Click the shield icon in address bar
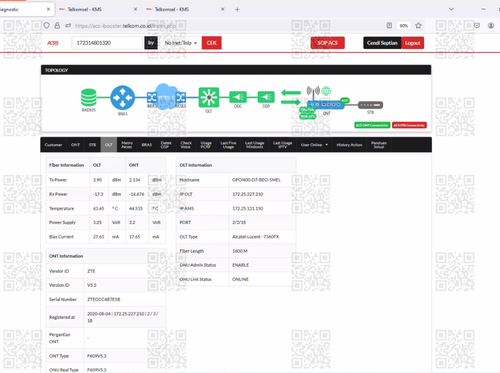500x373 pixels. 47,25
